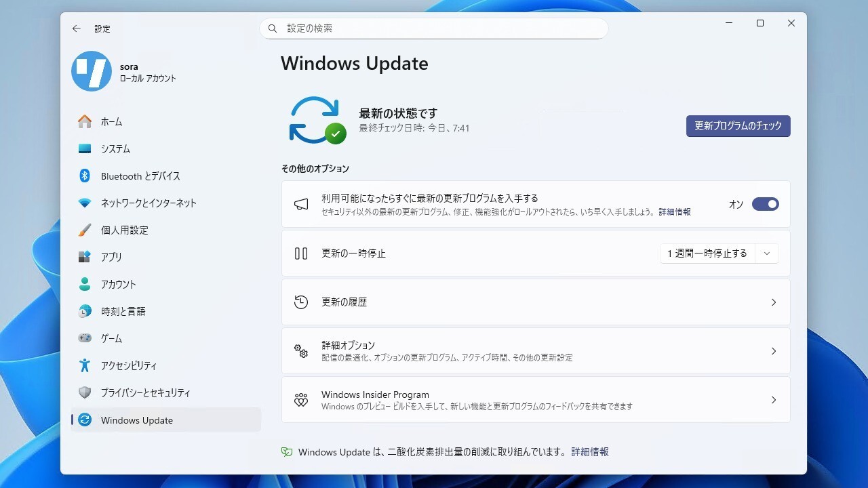The image size is (868, 488).
Task: Expand 更新の履歴 with its chevron
Action: 774,302
